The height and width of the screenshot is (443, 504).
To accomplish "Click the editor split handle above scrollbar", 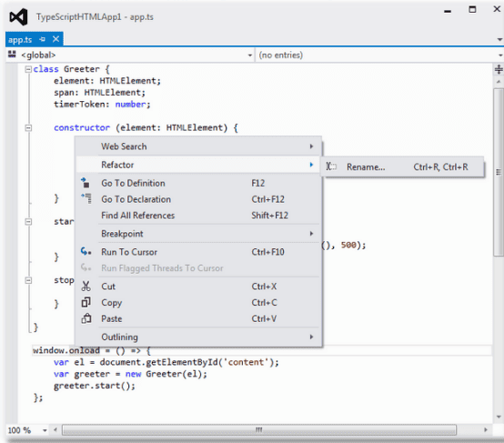I will 499,69.
